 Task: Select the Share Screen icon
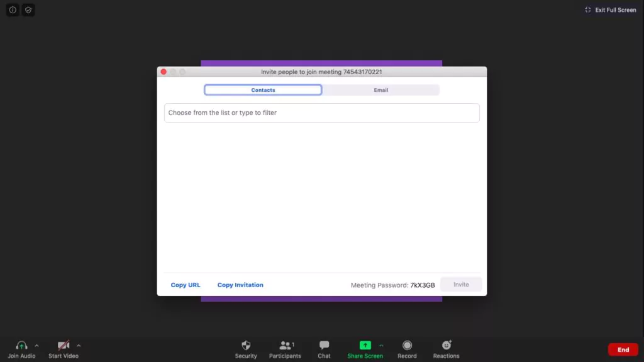[365, 345]
